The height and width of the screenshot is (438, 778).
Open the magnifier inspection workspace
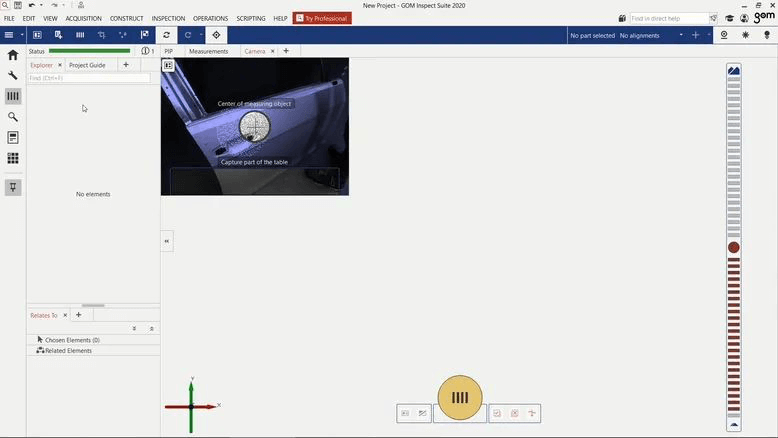13,117
